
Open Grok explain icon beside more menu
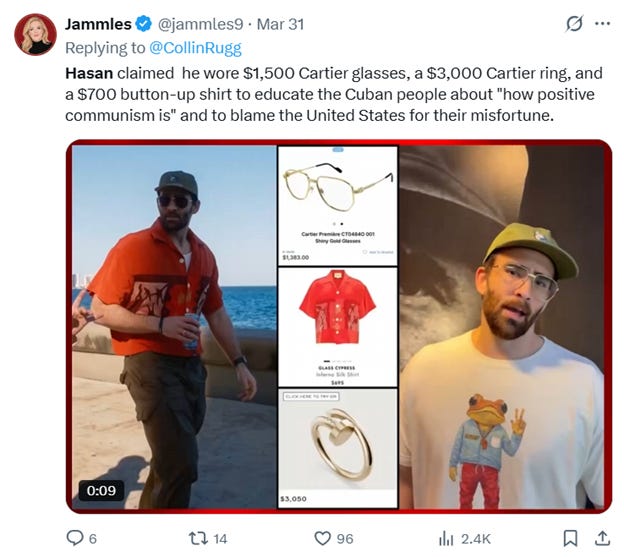[575, 23]
